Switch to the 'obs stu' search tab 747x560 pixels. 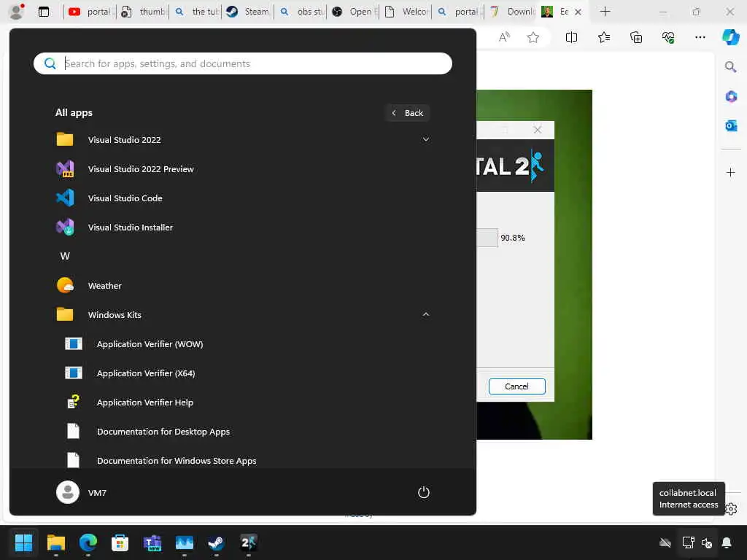300,12
